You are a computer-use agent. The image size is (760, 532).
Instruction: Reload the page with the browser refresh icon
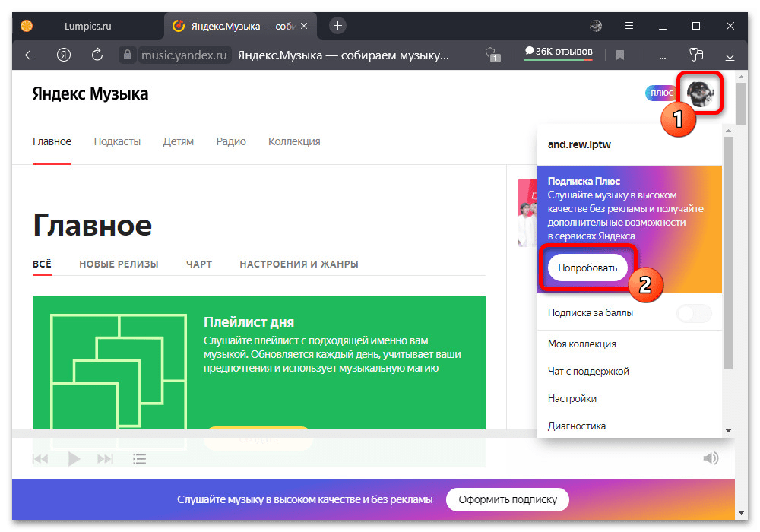97,55
